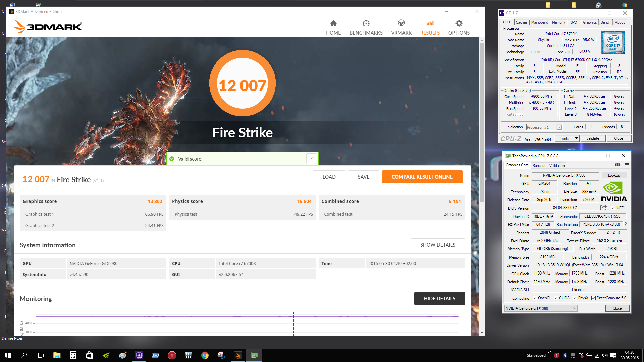Click SHOW DETAILS for System information
644x362 pixels.
(x=438, y=245)
